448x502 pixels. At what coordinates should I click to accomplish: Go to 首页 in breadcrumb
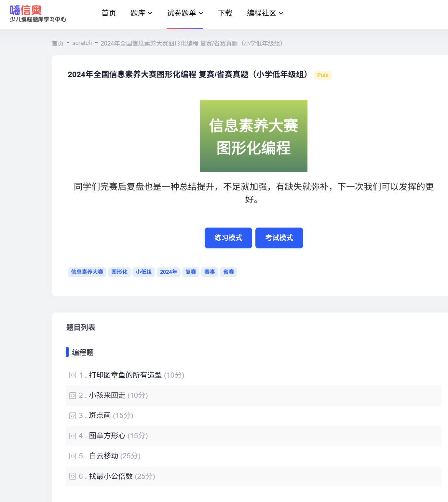tap(58, 43)
